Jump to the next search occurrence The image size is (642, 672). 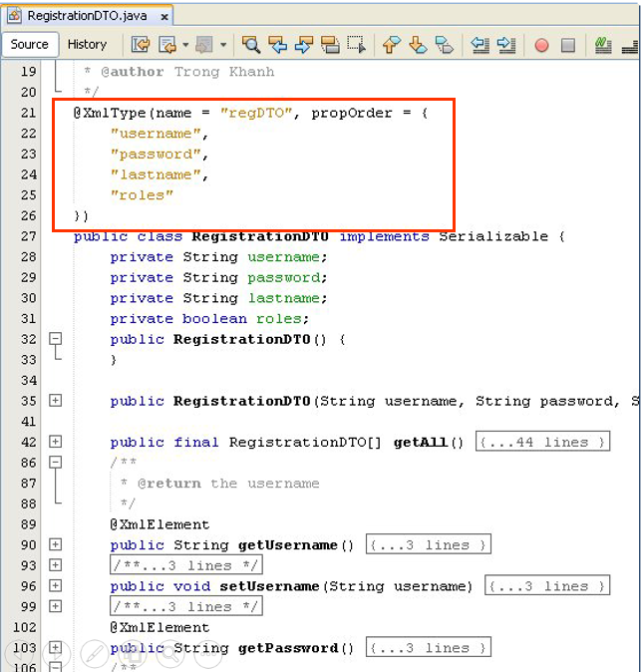pos(304,45)
